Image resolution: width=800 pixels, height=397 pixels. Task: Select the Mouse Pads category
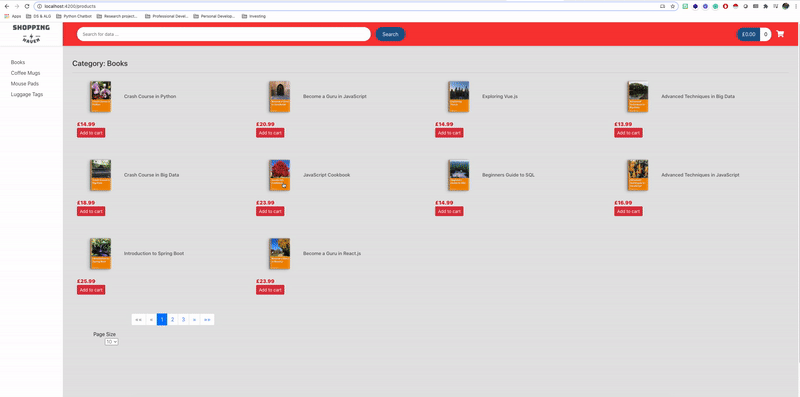(24, 84)
